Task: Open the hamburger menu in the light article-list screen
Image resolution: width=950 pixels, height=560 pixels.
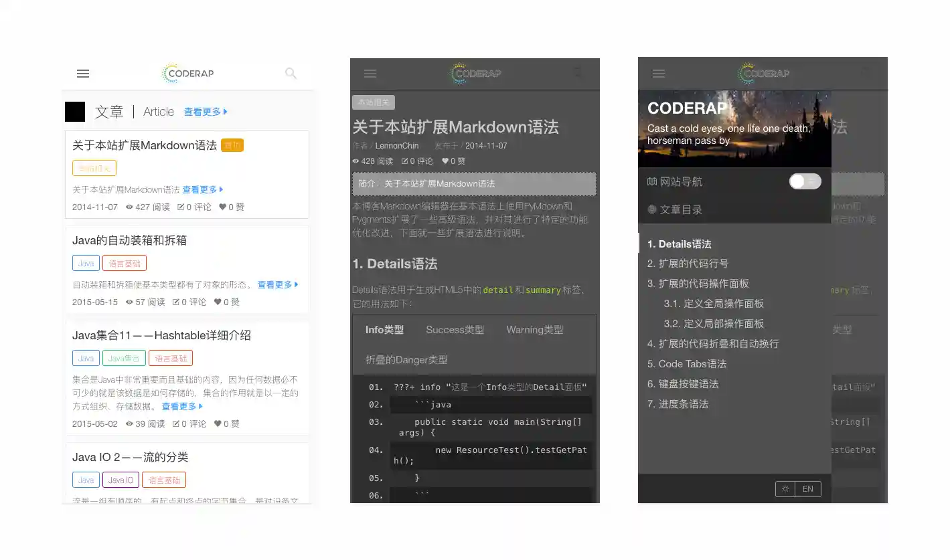Action: [x=83, y=74]
